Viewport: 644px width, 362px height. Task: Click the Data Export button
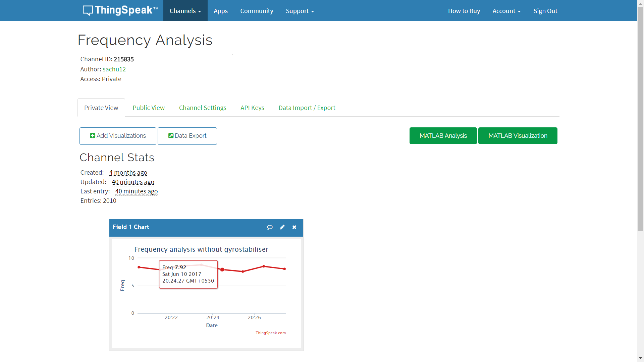click(x=187, y=136)
